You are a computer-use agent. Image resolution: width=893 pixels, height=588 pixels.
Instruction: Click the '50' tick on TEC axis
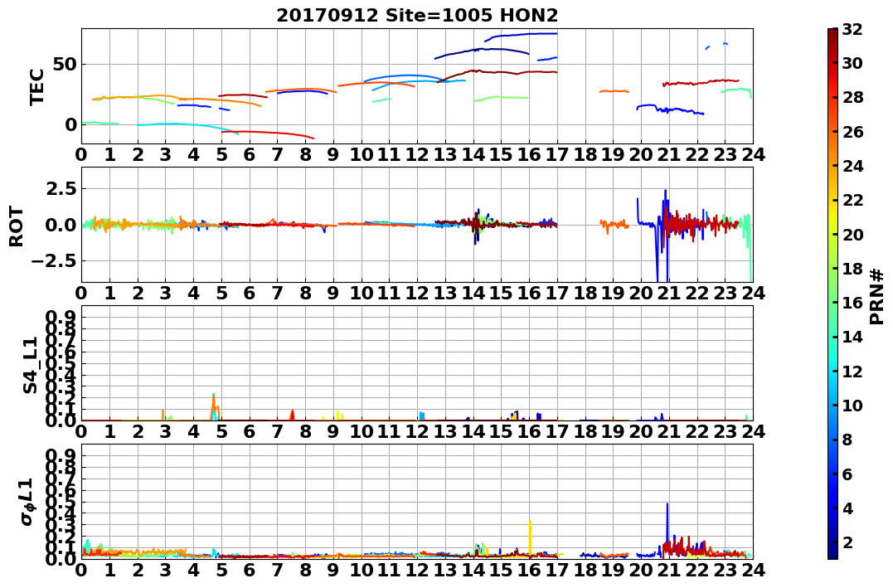65,64
